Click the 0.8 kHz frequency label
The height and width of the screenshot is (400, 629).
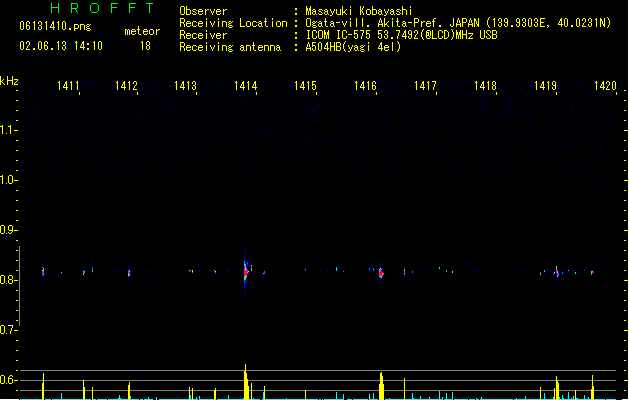7,280
